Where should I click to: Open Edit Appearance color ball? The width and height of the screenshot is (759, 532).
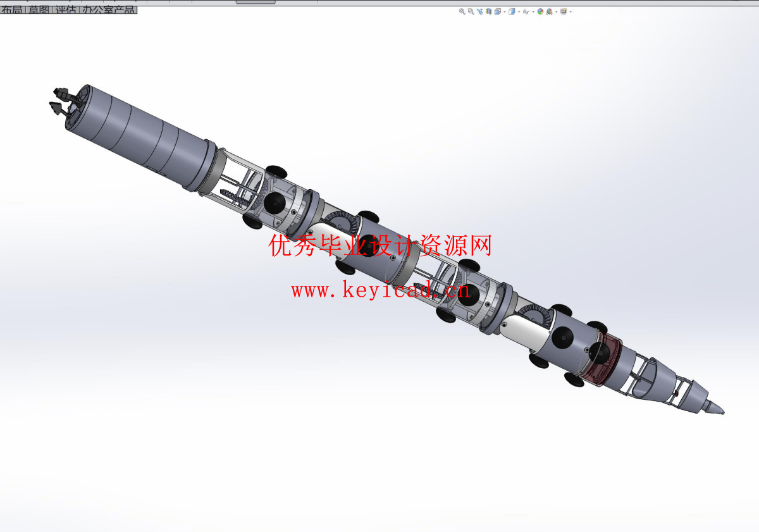tap(540, 11)
